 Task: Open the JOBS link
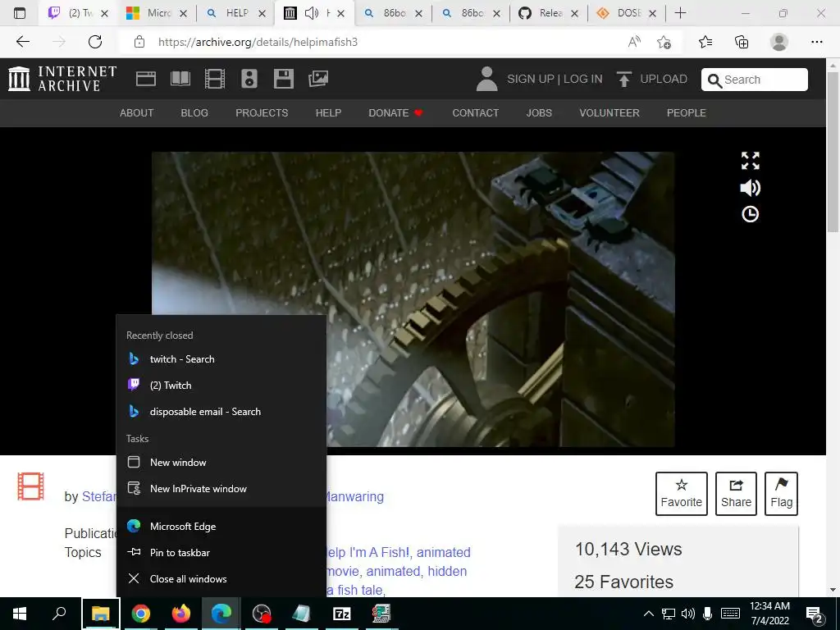pyautogui.click(x=539, y=113)
